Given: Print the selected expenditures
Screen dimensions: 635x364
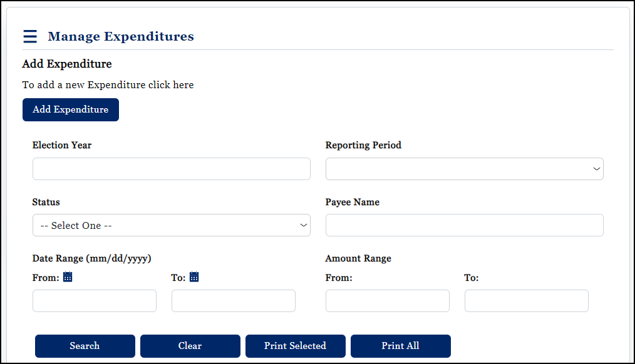Looking at the screenshot, I should [295, 346].
